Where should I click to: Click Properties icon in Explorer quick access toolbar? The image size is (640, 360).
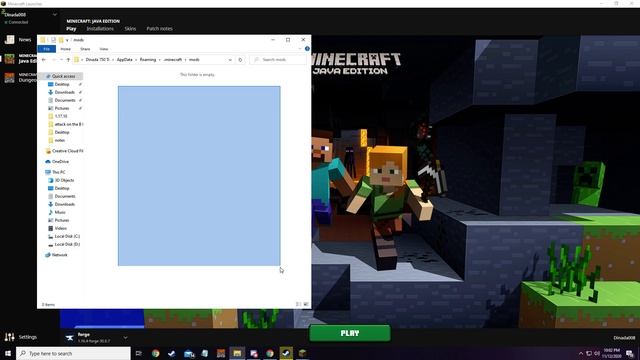53,40
